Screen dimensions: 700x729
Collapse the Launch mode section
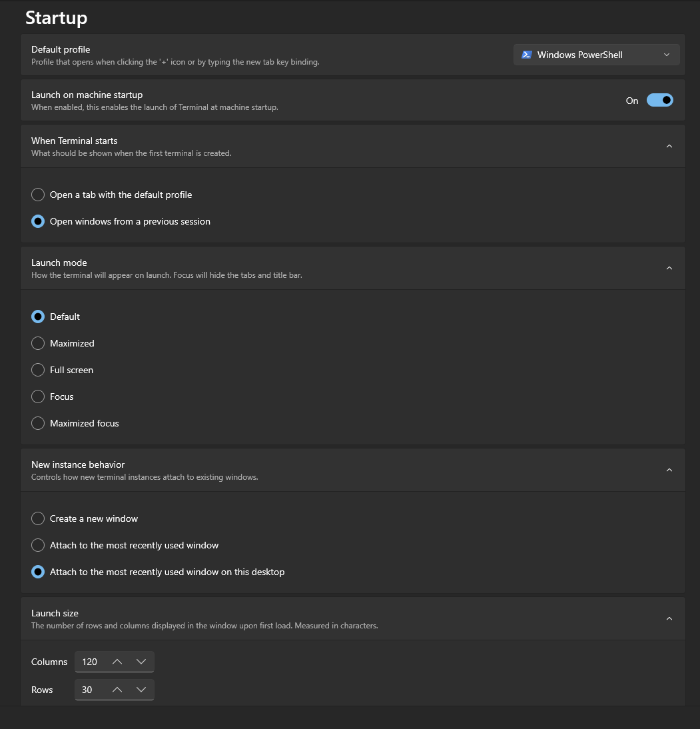pos(669,268)
